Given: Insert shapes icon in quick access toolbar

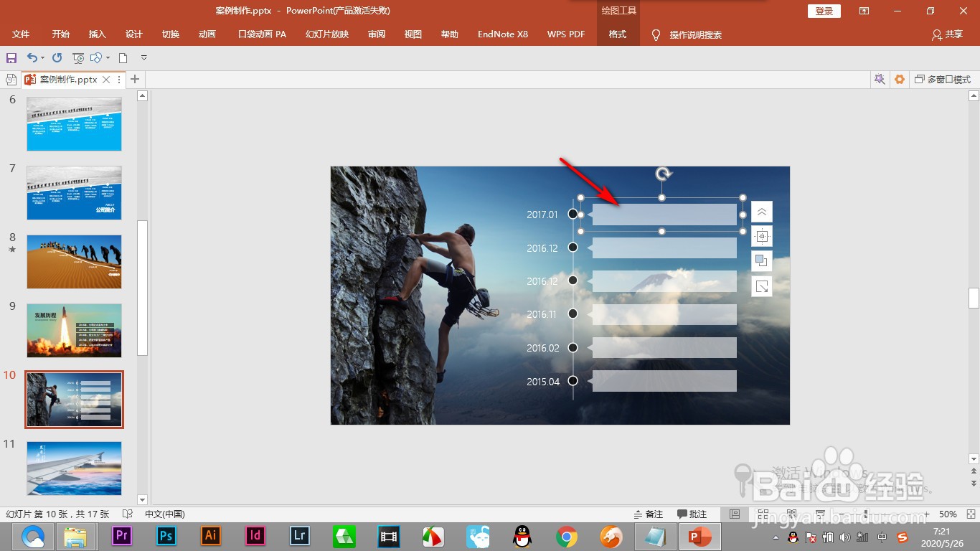Looking at the screenshot, I should (96, 57).
